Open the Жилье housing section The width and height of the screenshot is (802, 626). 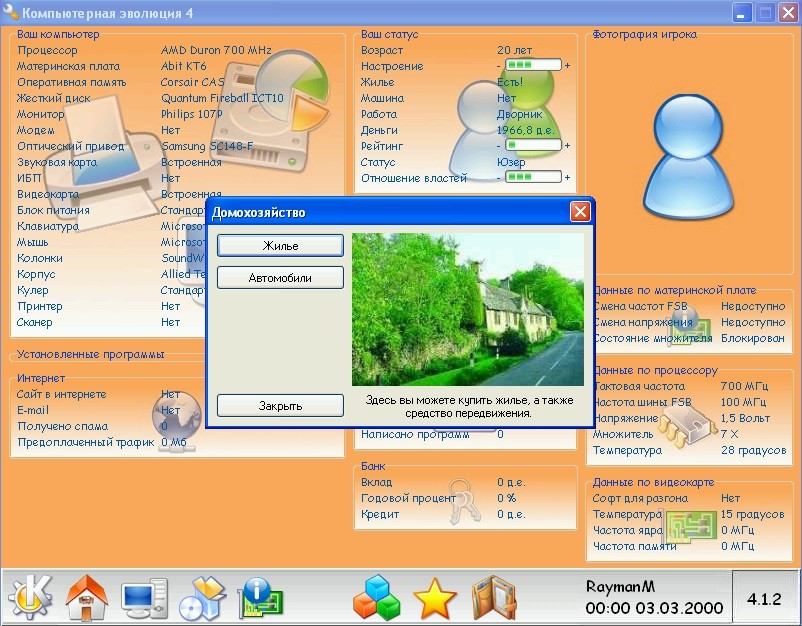280,245
